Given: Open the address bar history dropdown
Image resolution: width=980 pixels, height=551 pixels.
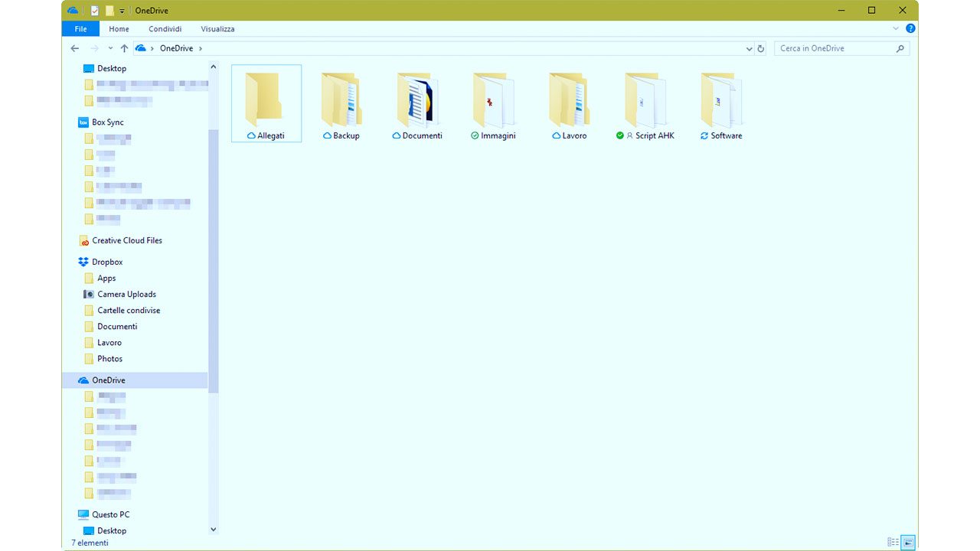Looking at the screenshot, I should tap(749, 48).
